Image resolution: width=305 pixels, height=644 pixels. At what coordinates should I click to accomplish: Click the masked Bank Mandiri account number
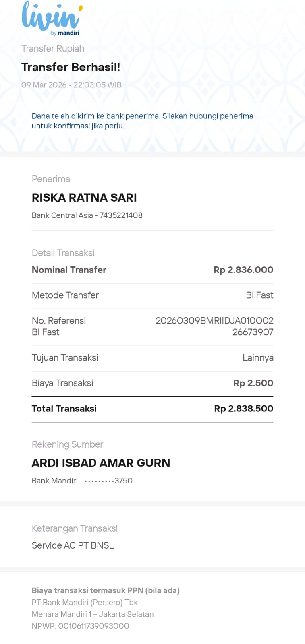pos(108,481)
